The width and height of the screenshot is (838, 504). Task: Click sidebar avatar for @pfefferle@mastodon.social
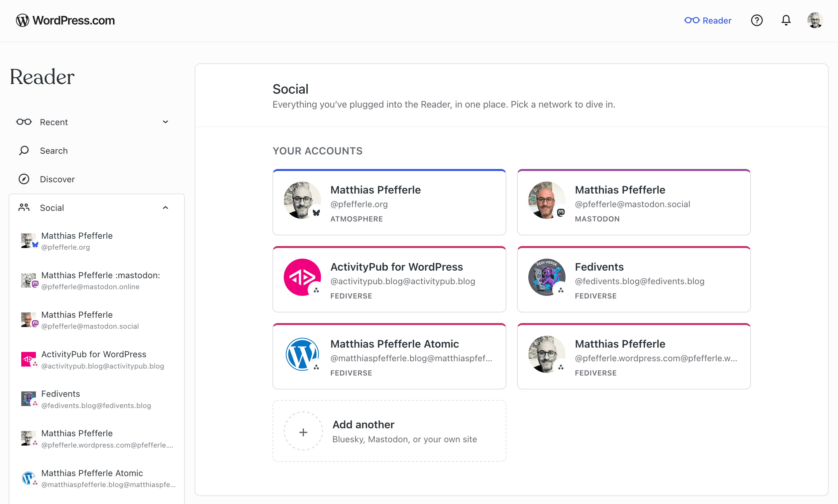coord(28,320)
